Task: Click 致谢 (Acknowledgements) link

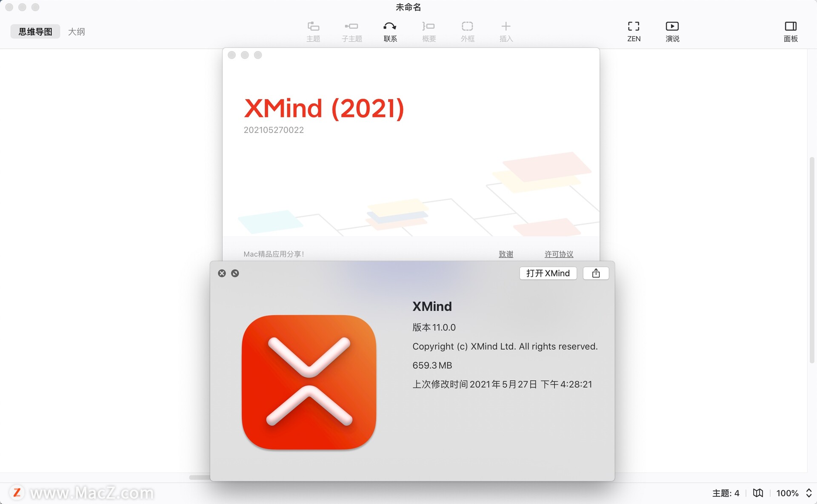Action: [x=506, y=254]
